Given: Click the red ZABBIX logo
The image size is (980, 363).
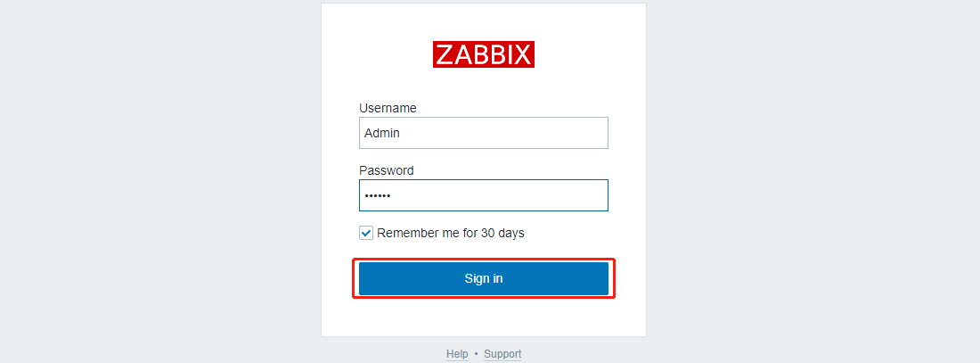Looking at the screenshot, I should click(x=483, y=54).
